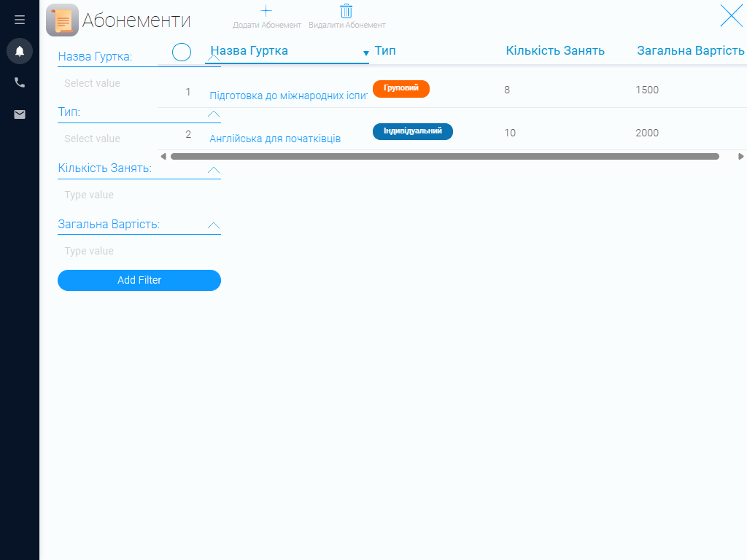This screenshot has width=747, height=560.
Task: Click the Add Filter button
Action: click(139, 280)
